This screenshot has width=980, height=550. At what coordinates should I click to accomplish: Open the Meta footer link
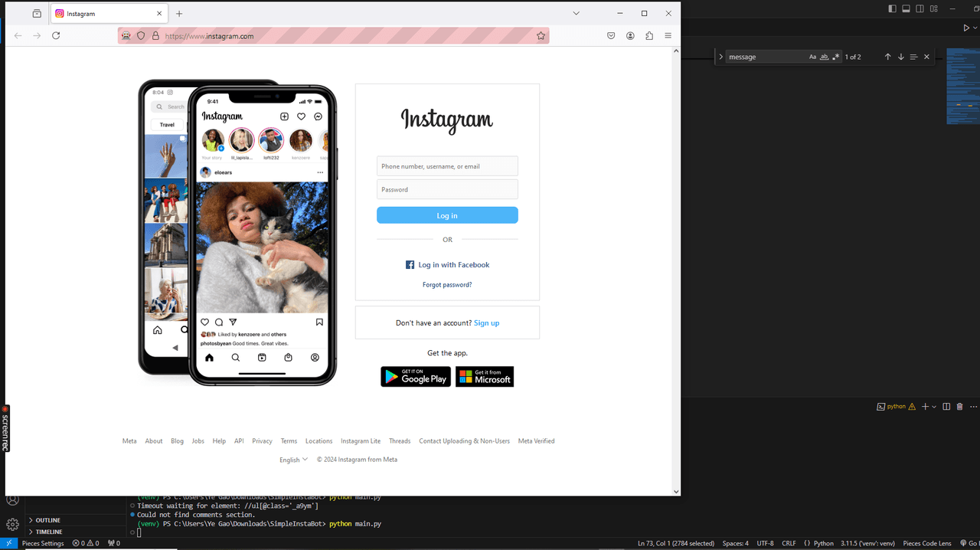tap(129, 441)
